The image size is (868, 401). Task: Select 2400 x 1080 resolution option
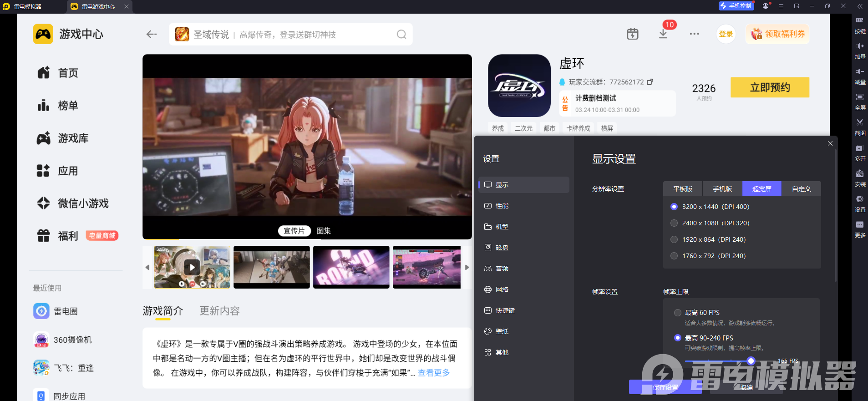click(674, 223)
